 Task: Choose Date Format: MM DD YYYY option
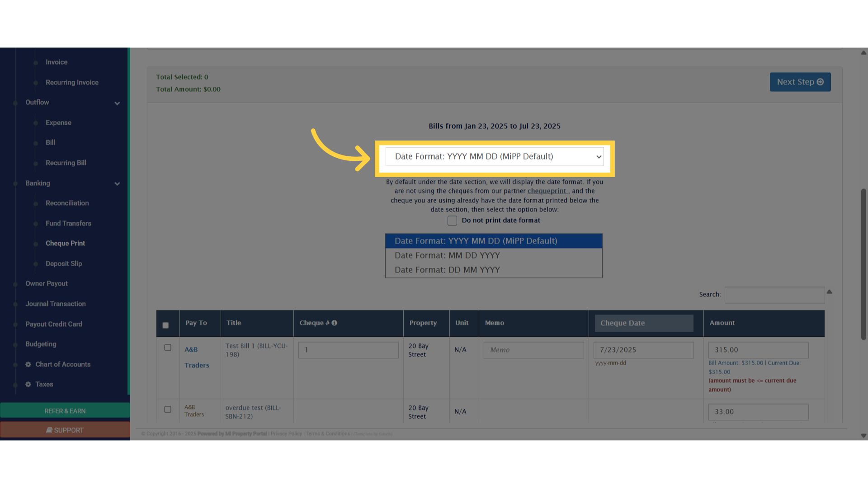(x=447, y=256)
